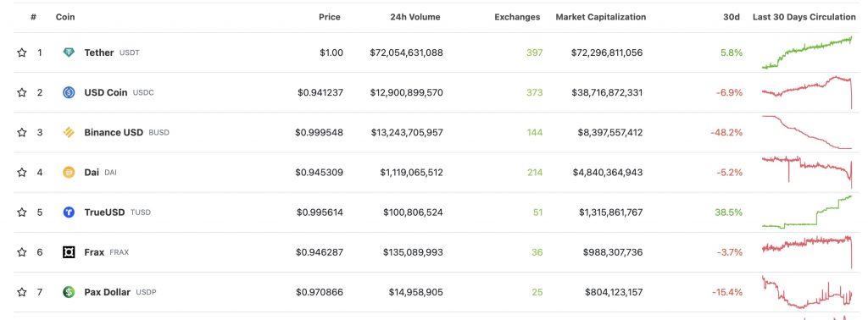The image size is (868, 320).
Task: Open the Tether coin name link
Action: pos(99,52)
